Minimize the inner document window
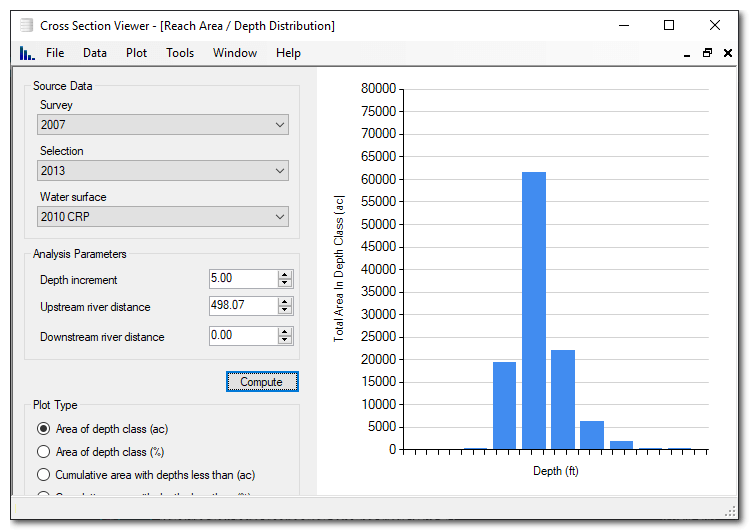Image resolution: width=750 pixels, height=531 pixels. (684, 53)
